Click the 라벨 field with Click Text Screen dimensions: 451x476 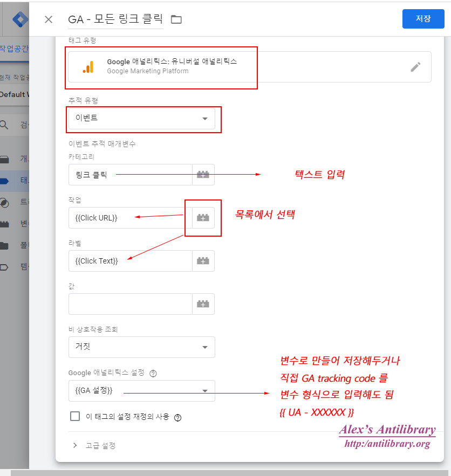131,261
